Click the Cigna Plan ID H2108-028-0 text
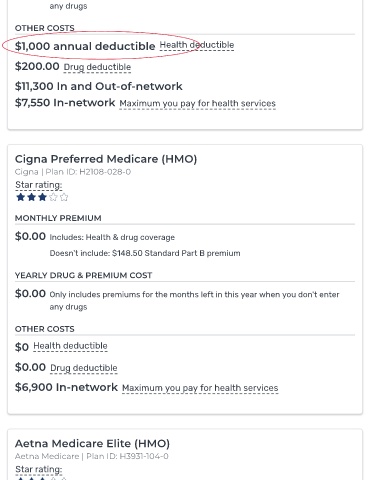This screenshot has height=480, width=370. [88, 172]
